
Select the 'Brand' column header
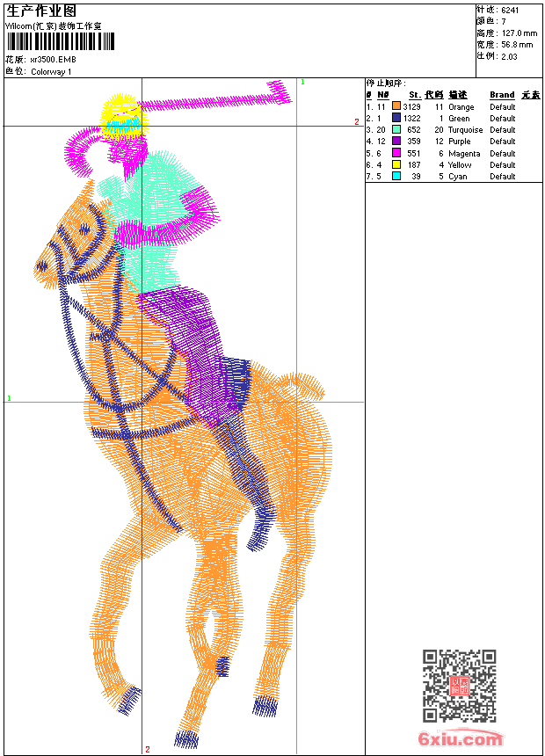point(502,95)
